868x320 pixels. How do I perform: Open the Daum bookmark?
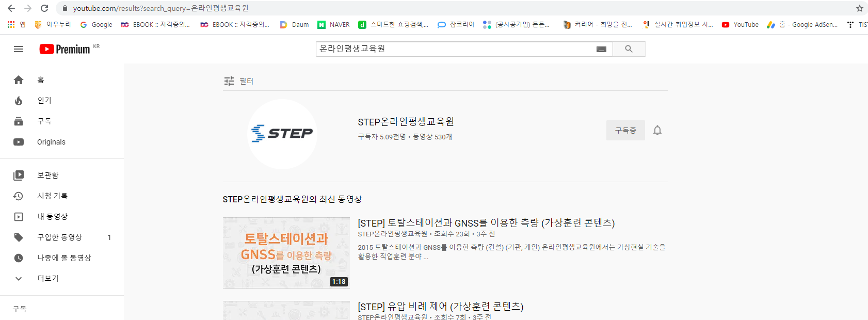pos(294,24)
